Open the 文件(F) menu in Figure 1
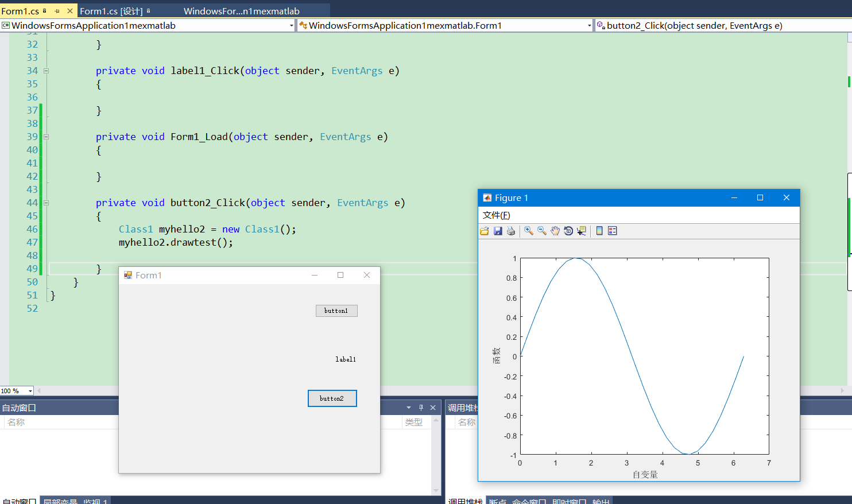852x504 pixels. click(x=496, y=215)
